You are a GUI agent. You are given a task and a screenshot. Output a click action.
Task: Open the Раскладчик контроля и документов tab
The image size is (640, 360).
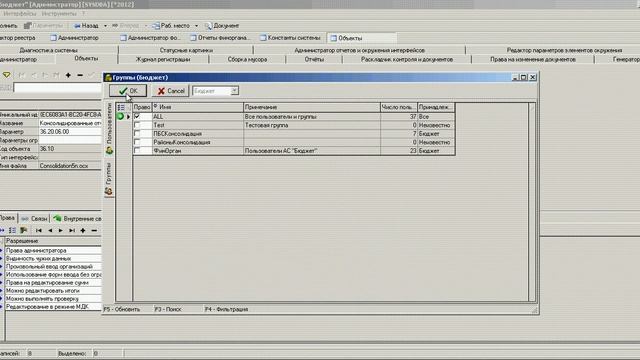click(x=407, y=60)
